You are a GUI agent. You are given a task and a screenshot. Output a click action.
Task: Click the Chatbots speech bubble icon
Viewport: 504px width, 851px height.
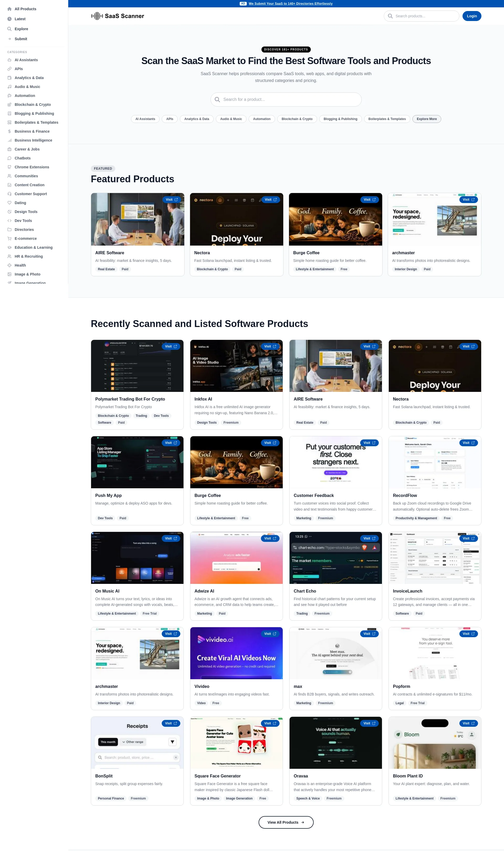(9, 158)
